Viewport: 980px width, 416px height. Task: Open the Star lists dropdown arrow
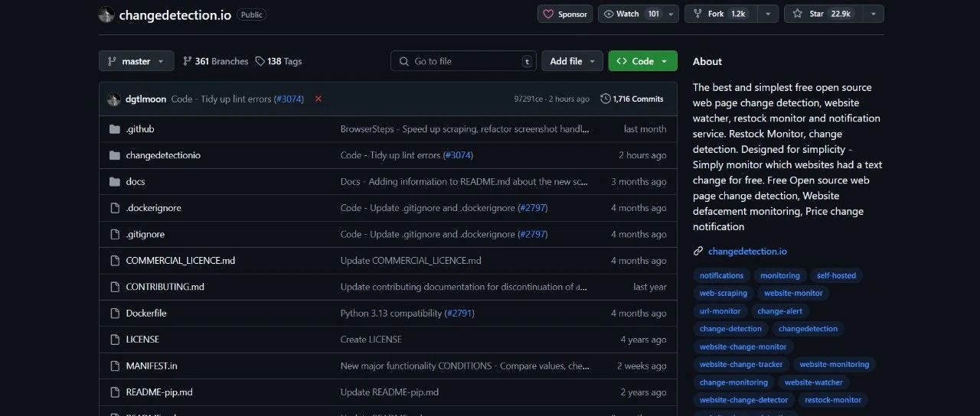(875, 14)
